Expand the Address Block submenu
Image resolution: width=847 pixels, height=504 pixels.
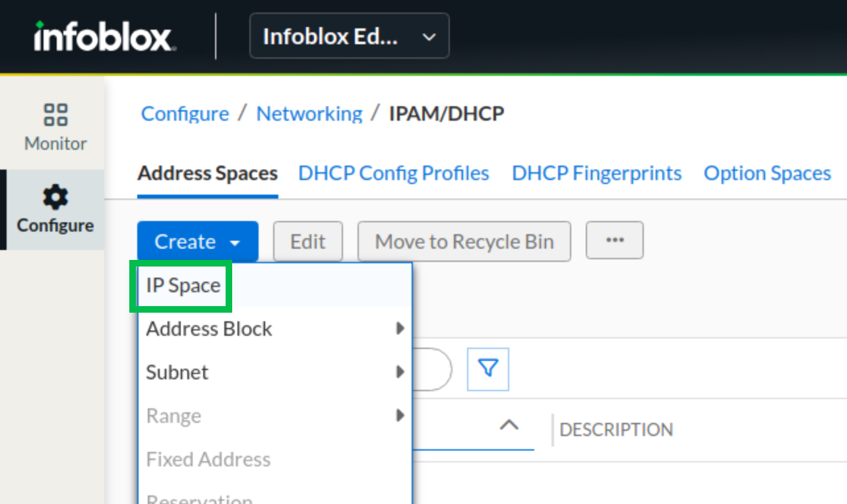point(274,329)
